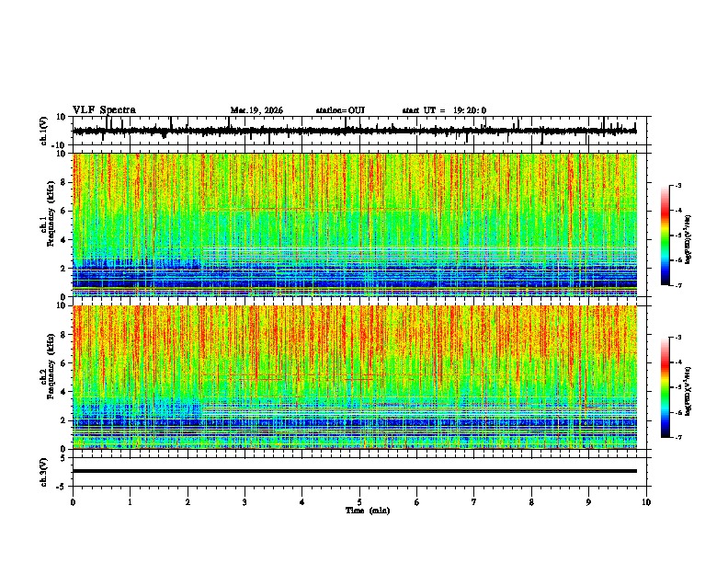
Task: Click the thick black ch.3 trace line
Action: coord(355,471)
